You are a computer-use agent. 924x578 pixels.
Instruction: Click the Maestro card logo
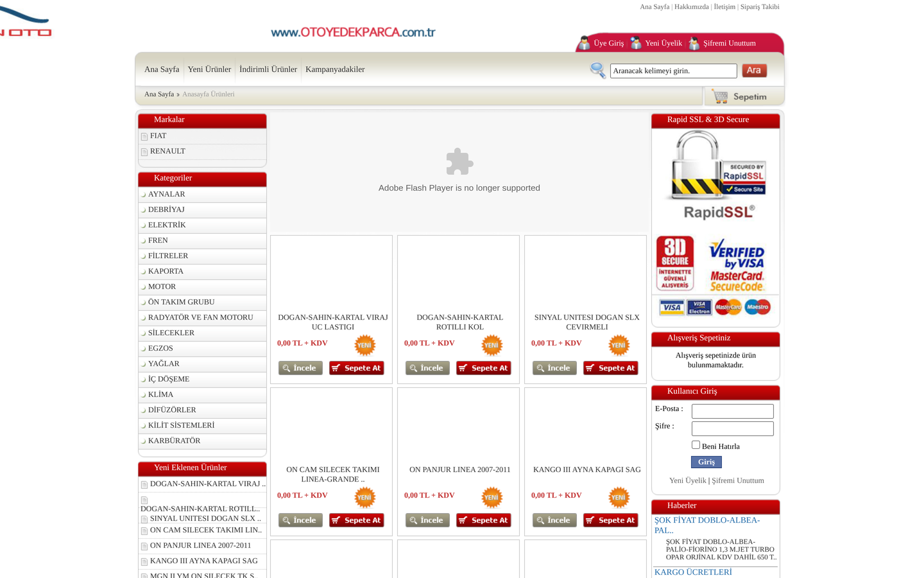[757, 307]
